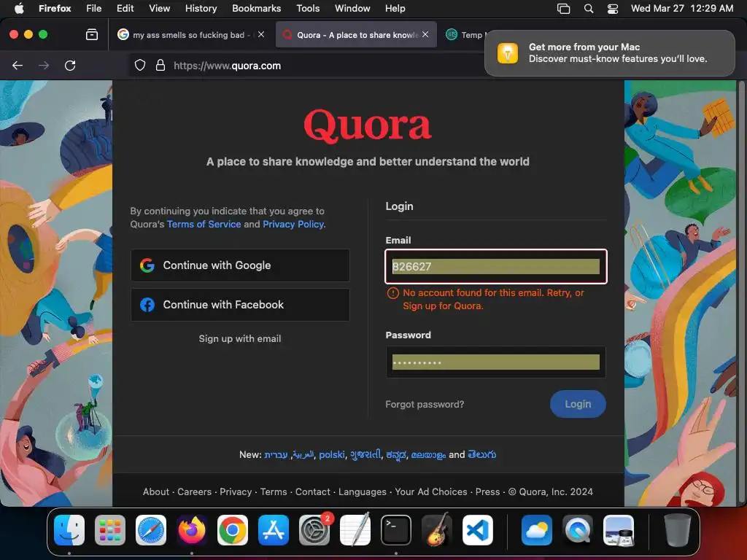Go back with the browser back arrow
The image size is (747, 560).
click(18, 65)
